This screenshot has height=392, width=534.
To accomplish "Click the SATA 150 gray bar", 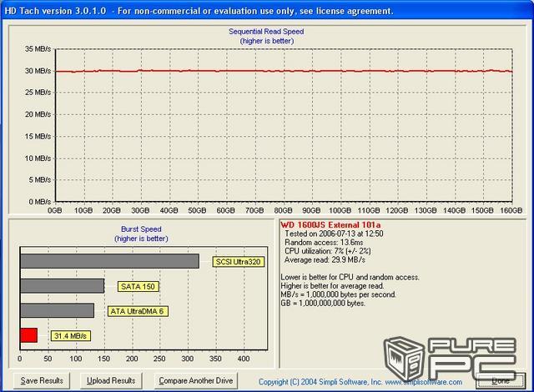I will [x=63, y=286].
